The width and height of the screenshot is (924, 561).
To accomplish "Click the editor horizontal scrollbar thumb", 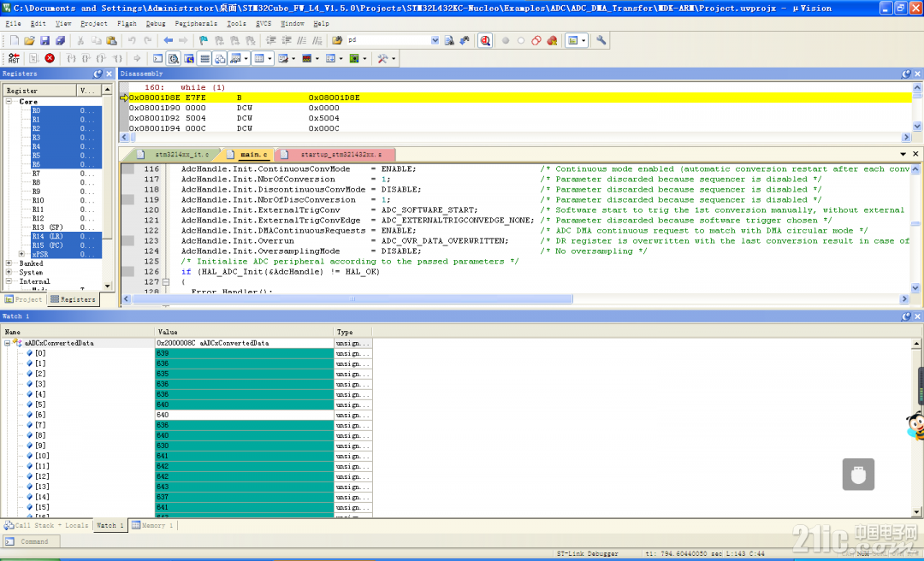I will click(352, 298).
